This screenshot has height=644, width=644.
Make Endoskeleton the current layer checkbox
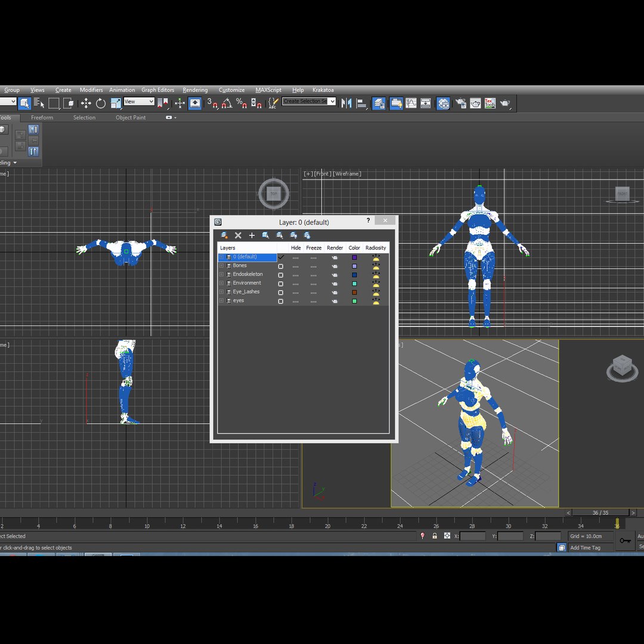[281, 275]
